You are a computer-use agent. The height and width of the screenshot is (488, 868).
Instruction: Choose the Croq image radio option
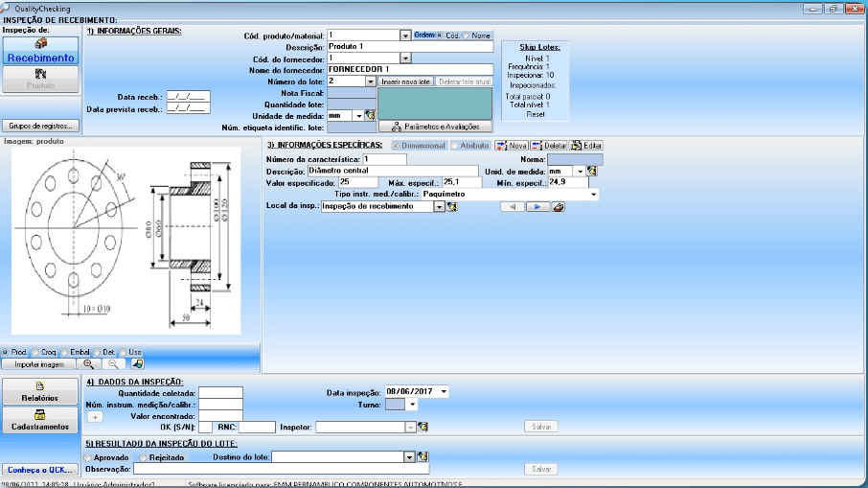(34, 352)
